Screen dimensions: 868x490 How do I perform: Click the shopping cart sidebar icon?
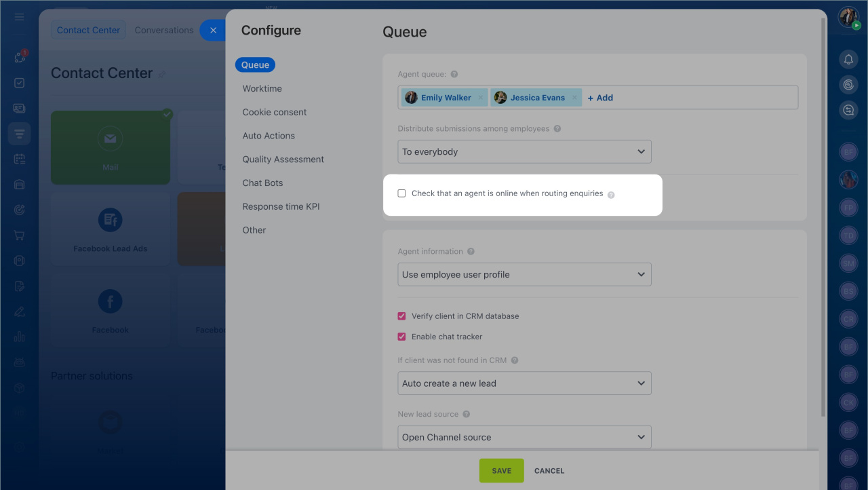(19, 235)
